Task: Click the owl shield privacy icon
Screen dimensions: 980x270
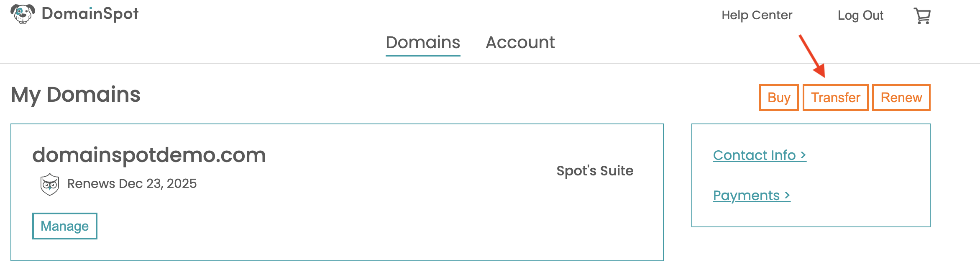Action: [50, 184]
